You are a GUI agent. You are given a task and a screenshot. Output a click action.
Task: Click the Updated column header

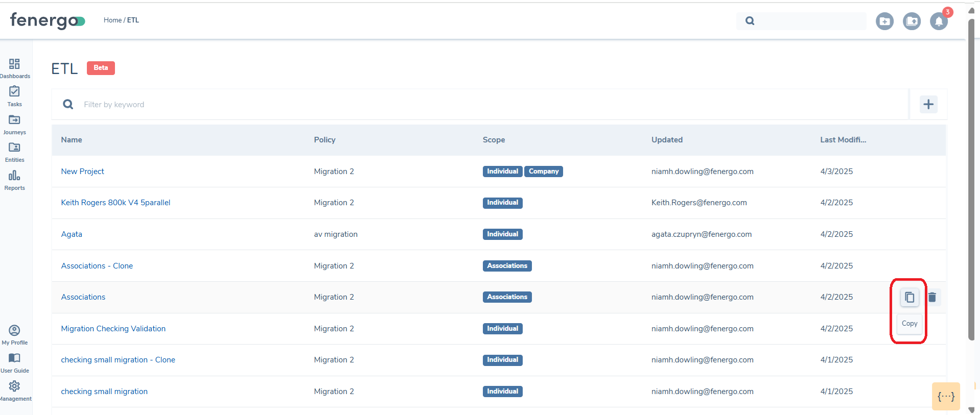667,140
